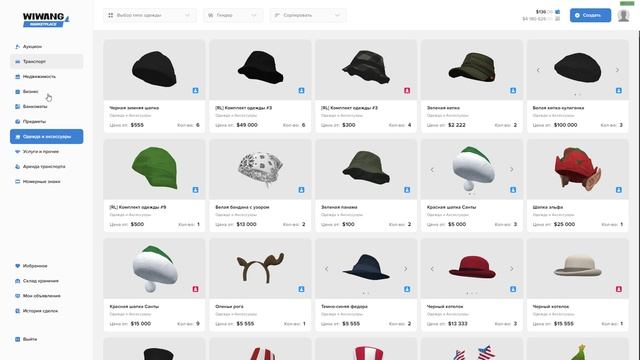
Task: Show next image on $13 333 Черный котелок card
Action: point(511,269)
